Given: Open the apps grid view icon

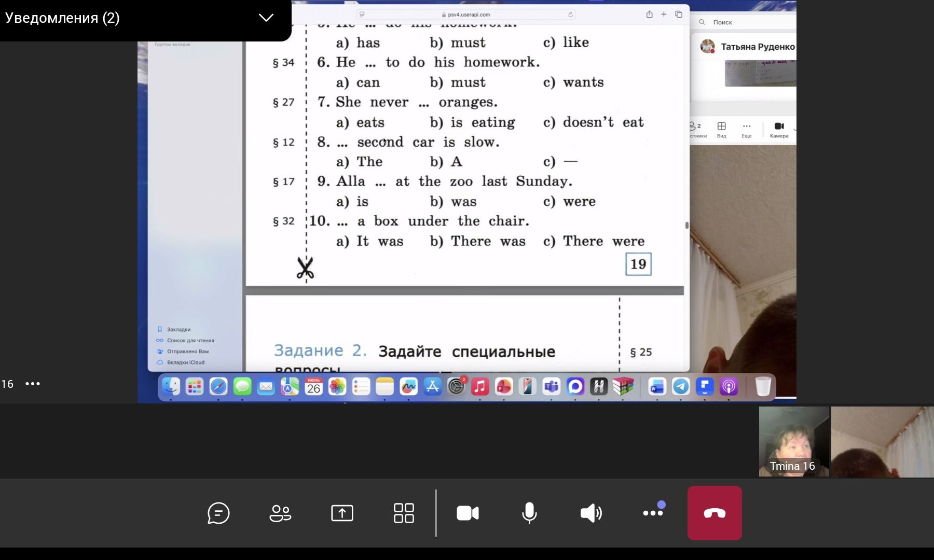Looking at the screenshot, I should [404, 513].
